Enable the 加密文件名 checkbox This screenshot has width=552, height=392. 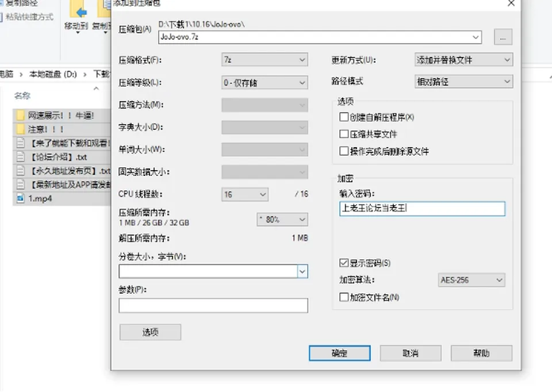(344, 297)
